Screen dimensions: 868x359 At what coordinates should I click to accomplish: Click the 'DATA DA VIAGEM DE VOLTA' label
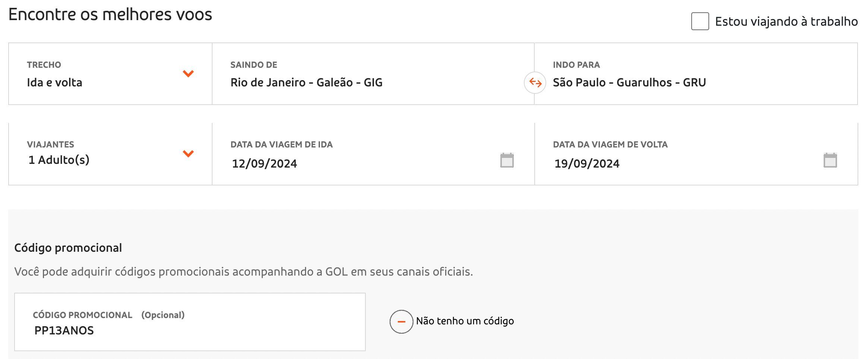(x=610, y=144)
